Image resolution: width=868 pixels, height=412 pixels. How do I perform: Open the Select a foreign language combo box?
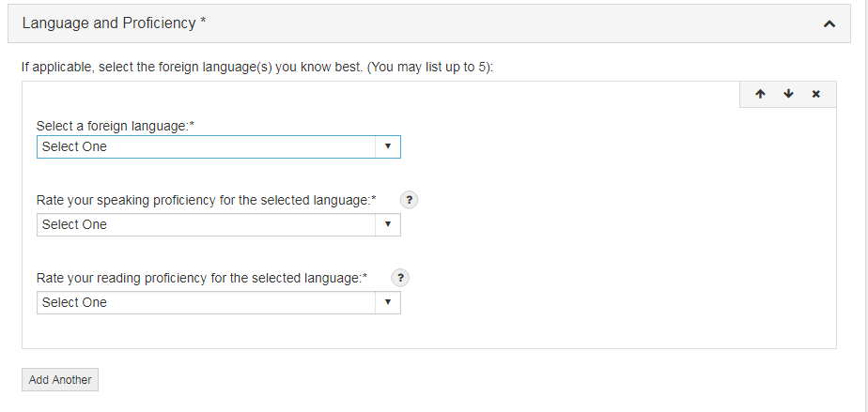click(x=207, y=146)
